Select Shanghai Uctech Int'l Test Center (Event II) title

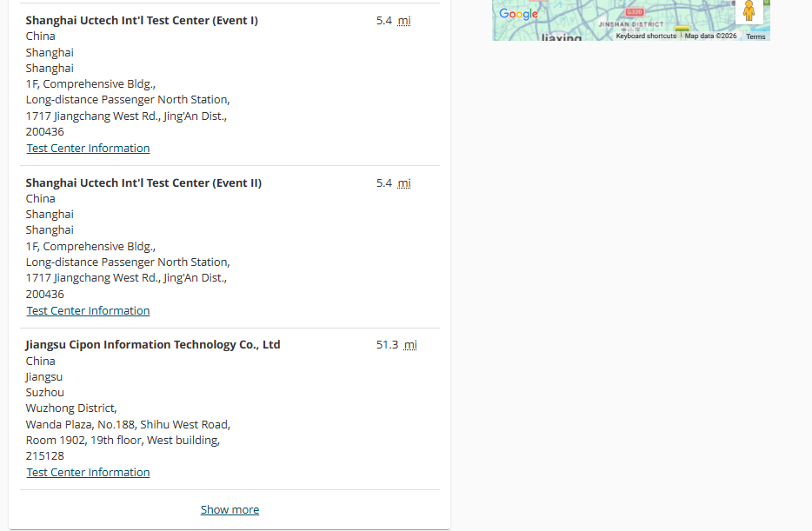pyautogui.click(x=143, y=183)
